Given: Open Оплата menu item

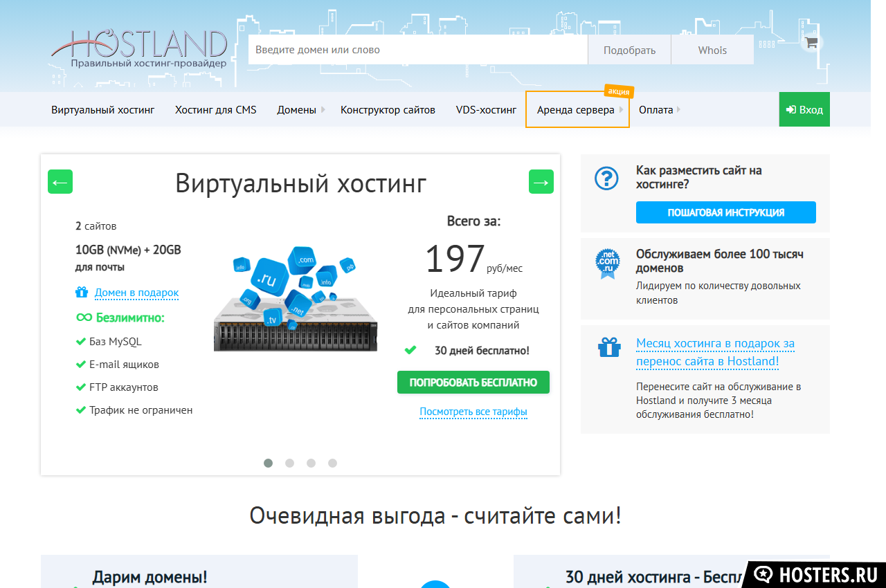Looking at the screenshot, I should pyautogui.click(x=656, y=109).
